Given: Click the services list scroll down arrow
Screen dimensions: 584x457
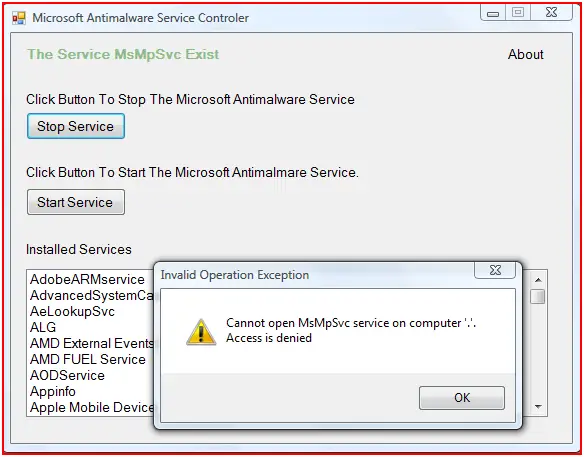Looking at the screenshot, I should click(x=538, y=407).
